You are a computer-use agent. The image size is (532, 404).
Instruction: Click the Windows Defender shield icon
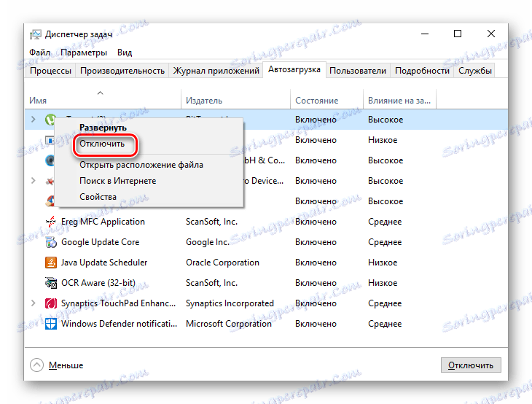click(x=51, y=324)
